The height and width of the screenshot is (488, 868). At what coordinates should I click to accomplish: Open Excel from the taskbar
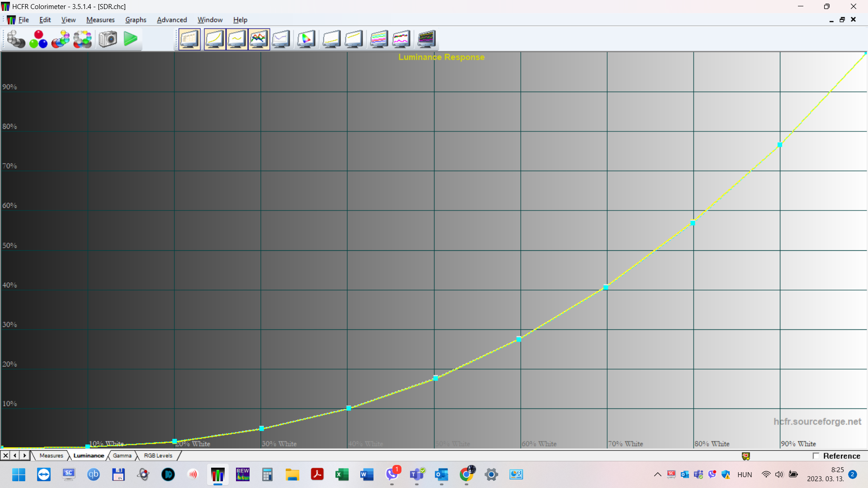coord(342,474)
